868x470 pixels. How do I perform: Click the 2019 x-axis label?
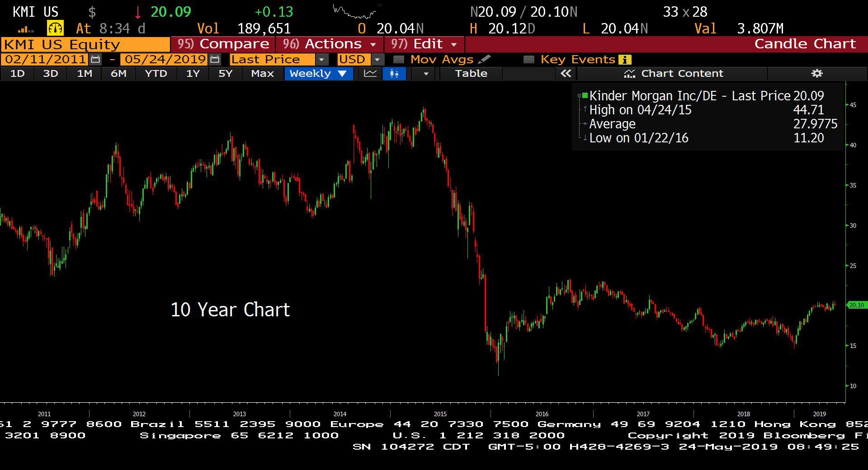(x=820, y=414)
